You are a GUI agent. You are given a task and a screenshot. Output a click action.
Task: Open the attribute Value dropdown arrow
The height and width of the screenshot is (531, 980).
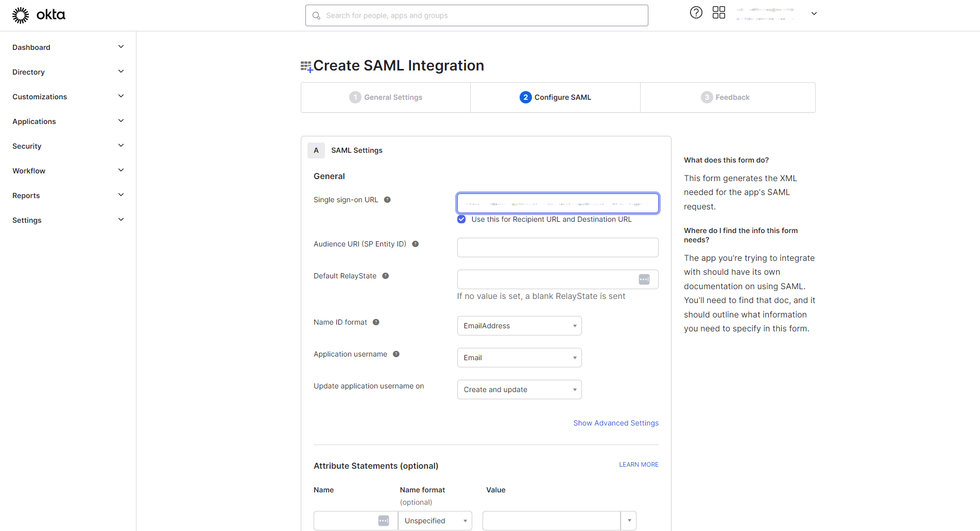pyautogui.click(x=629, y=521)
